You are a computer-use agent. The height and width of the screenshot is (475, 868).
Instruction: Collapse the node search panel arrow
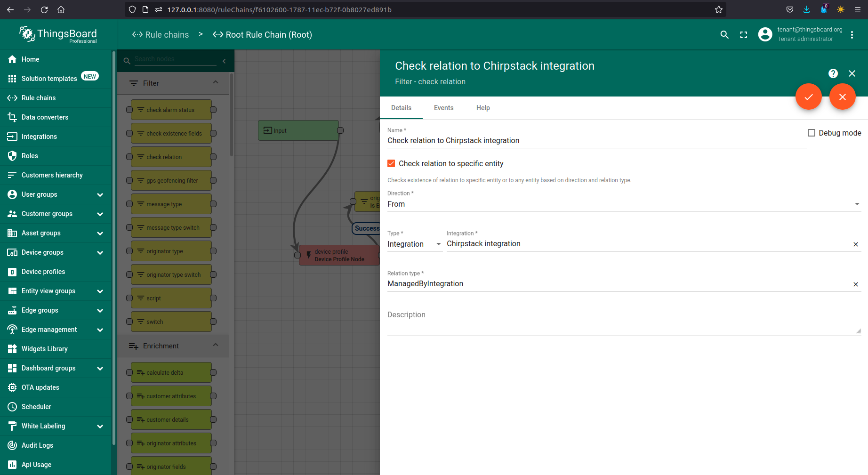click(224, 61)
